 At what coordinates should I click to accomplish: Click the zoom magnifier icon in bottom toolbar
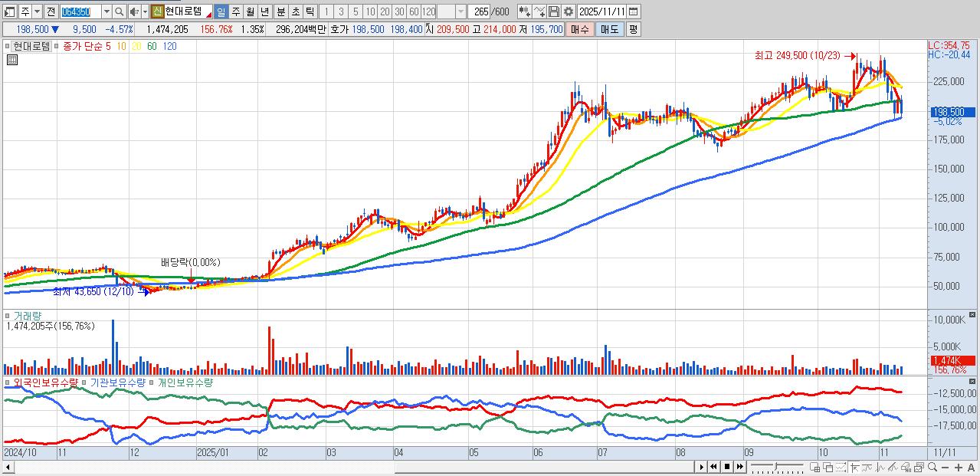(x=932, y=467)
